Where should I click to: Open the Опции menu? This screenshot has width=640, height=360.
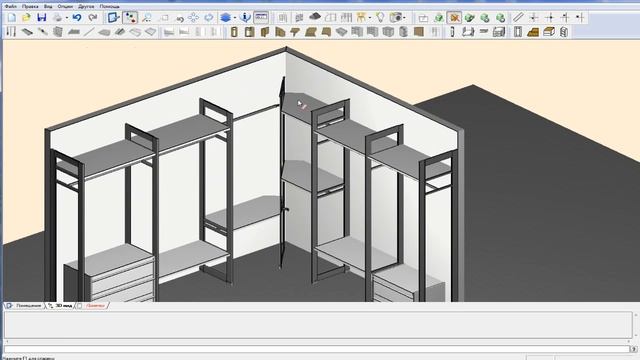tap(65, 7)
